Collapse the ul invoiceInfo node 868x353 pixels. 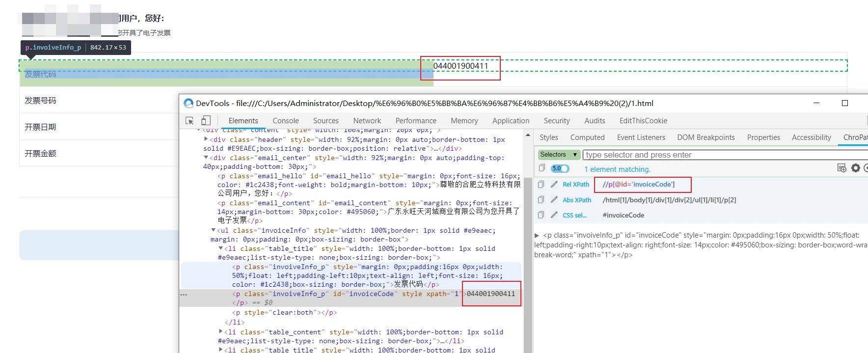tap(213, 230)
